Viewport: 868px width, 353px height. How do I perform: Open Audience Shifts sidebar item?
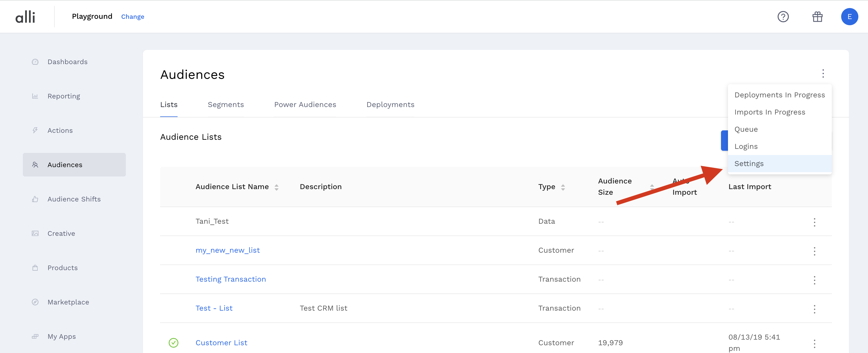coord(74,199)
